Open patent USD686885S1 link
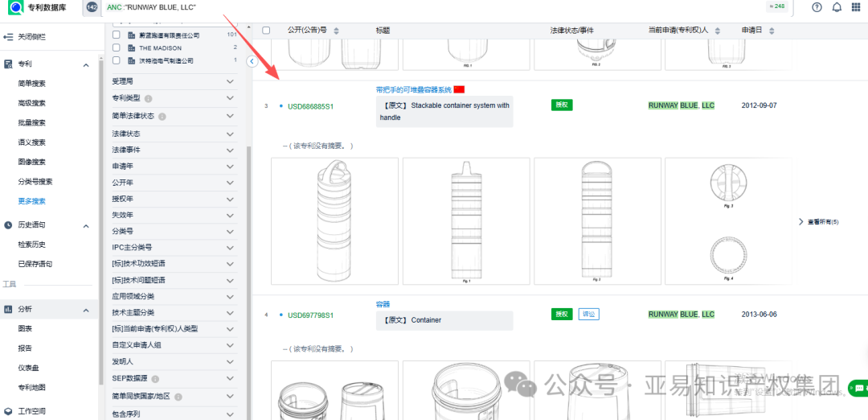This screenshot has height=420, width=868. [310, 106]
